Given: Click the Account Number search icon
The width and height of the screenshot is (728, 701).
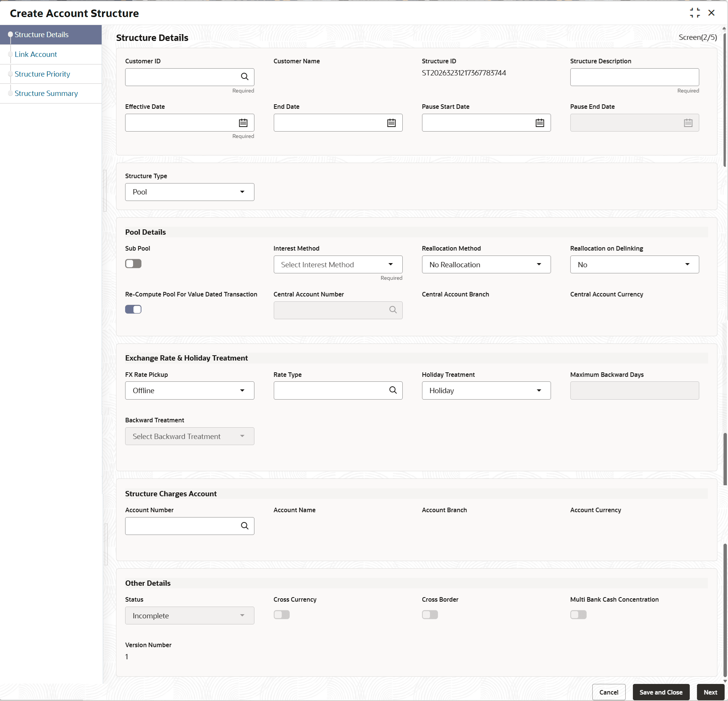Looking at the screenshot, I should click(245, 526).
